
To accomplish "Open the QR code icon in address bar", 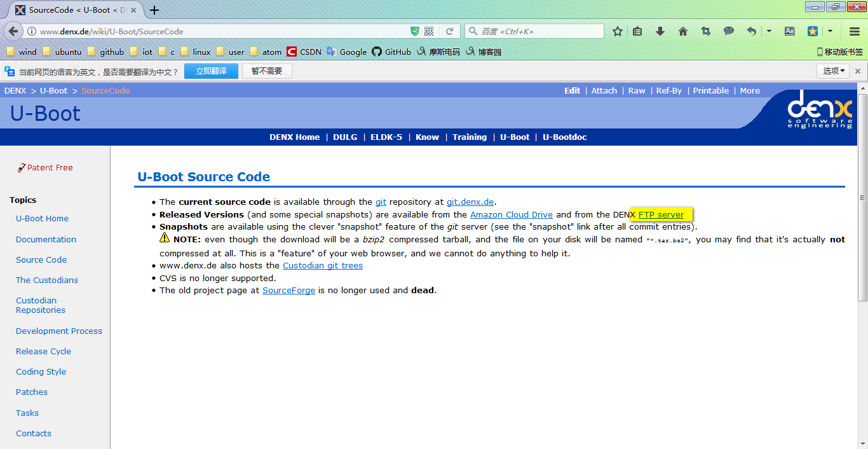I will [429, 31].
